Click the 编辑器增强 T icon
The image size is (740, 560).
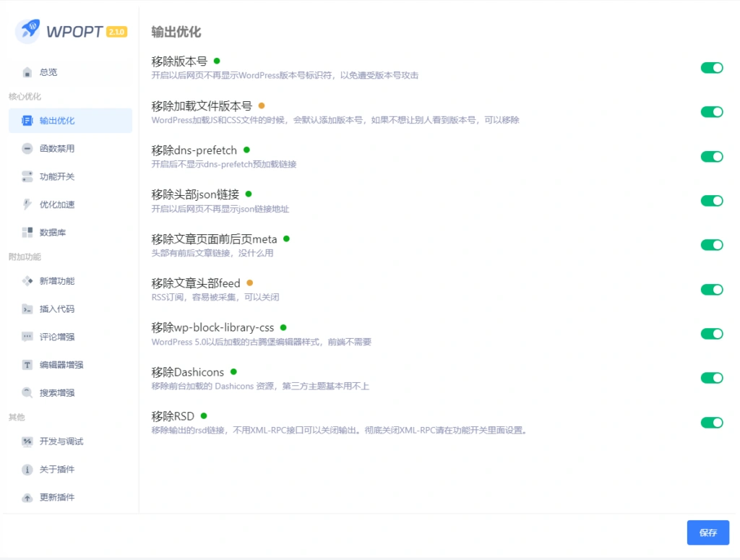pos(27,365)
